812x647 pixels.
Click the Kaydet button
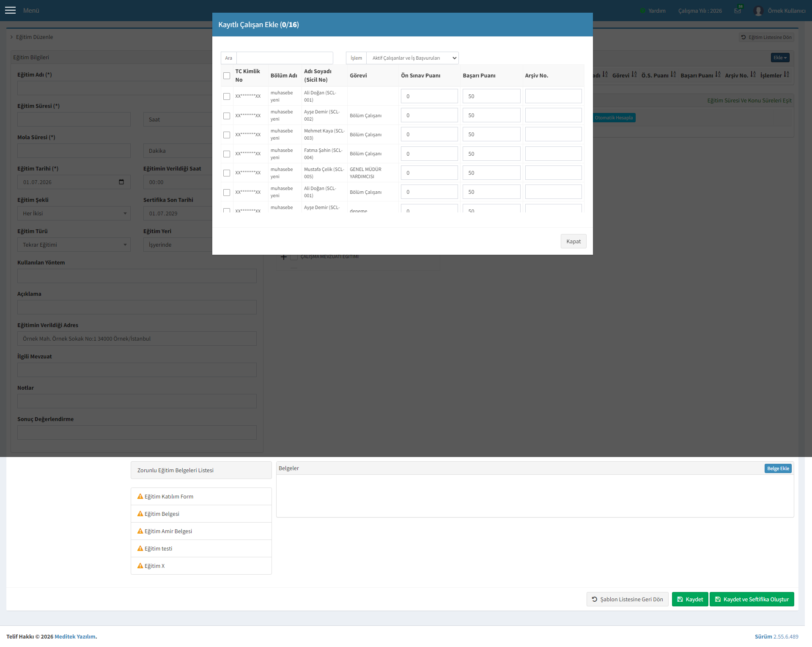point(690,599)
